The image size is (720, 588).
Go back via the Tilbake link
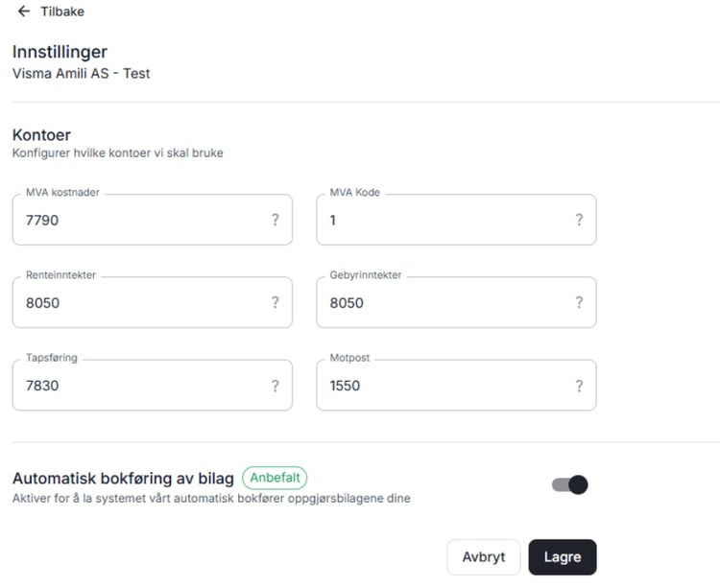tap(61, 12)
